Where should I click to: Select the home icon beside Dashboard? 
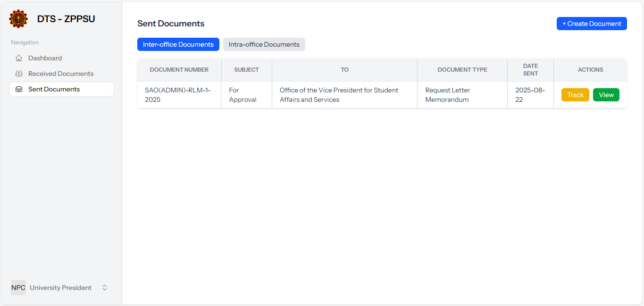tap(18, 58)
